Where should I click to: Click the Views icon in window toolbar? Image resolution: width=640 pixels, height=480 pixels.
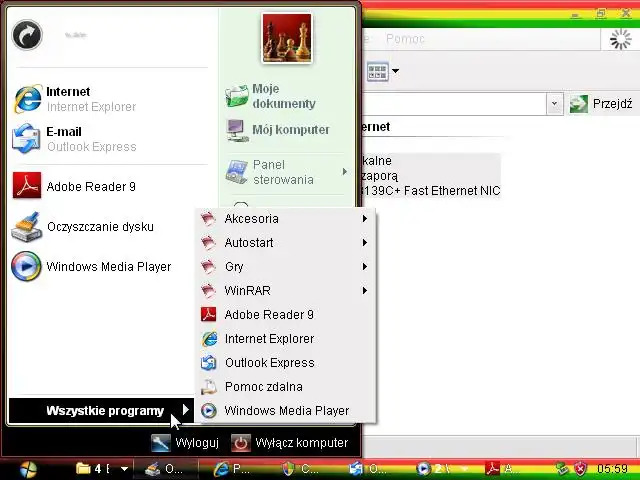377,72
